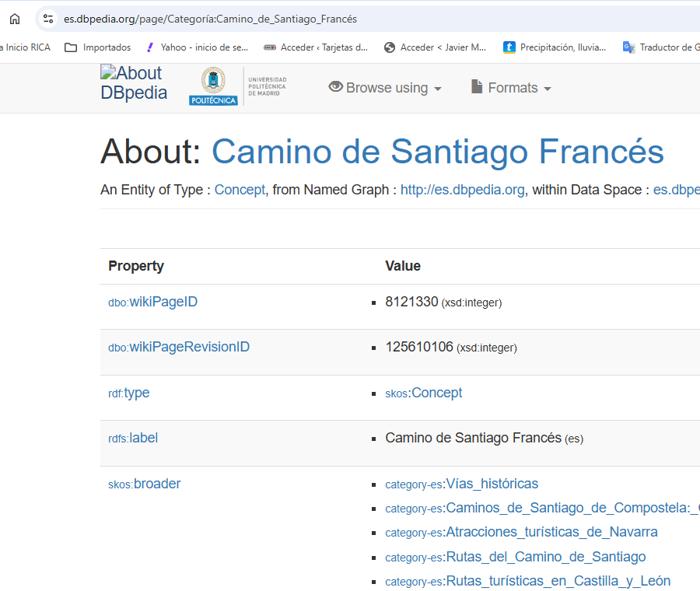This screenshot has height=591, width=700.
Task: Open the skos:Concept value link
Action: coord(424,393)
